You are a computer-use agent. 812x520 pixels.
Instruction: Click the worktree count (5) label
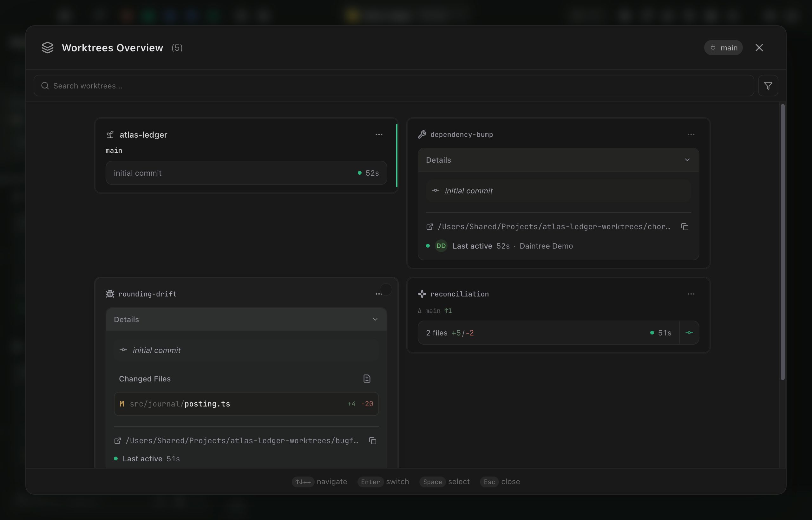tap(177, 48)
